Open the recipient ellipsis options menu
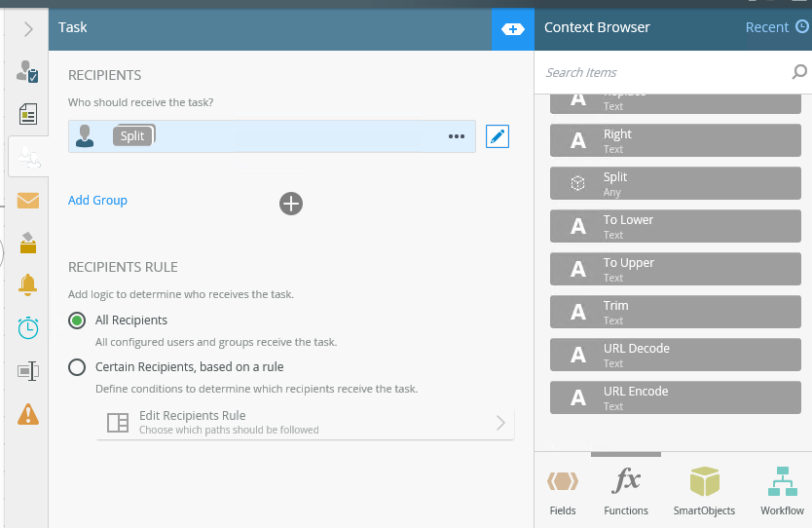This screenshot has width=812, height=528. pos(457,136)
